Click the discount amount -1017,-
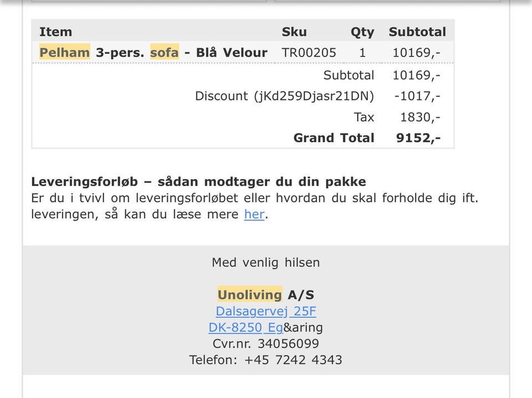Viewport: 532px width, 398px height. coord(417,96)
